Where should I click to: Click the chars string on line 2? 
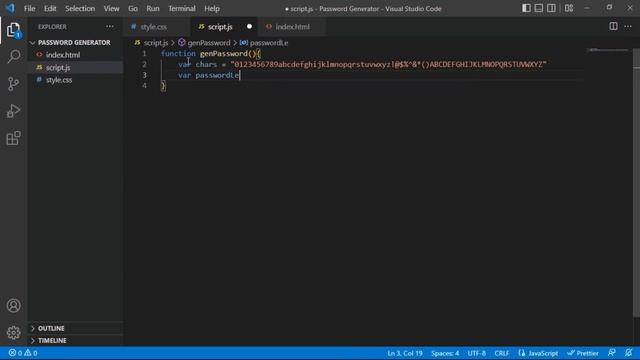click(x=388, y=64)
